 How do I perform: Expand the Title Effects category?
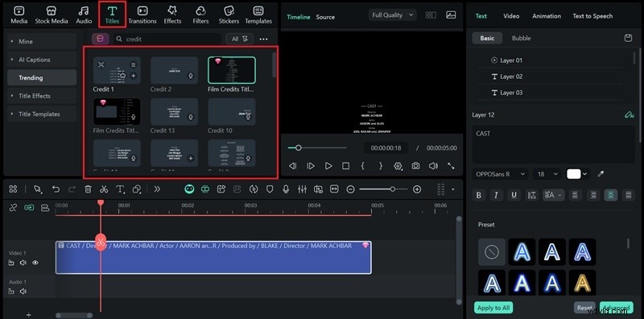point(42,96)
